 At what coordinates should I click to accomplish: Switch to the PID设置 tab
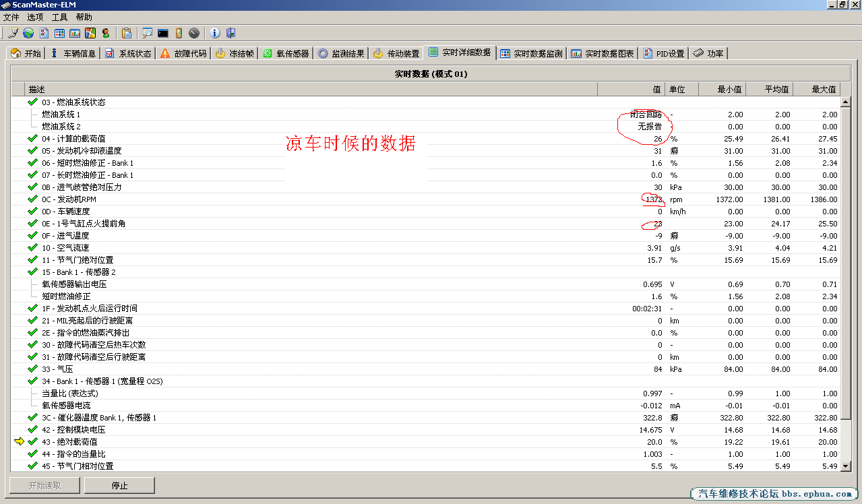tap(664, 53)
